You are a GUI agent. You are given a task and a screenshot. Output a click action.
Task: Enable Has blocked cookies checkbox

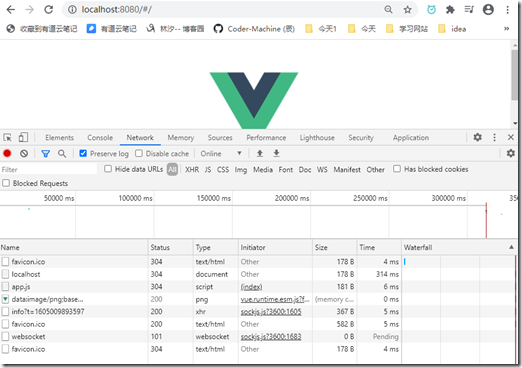coord(397,169)
